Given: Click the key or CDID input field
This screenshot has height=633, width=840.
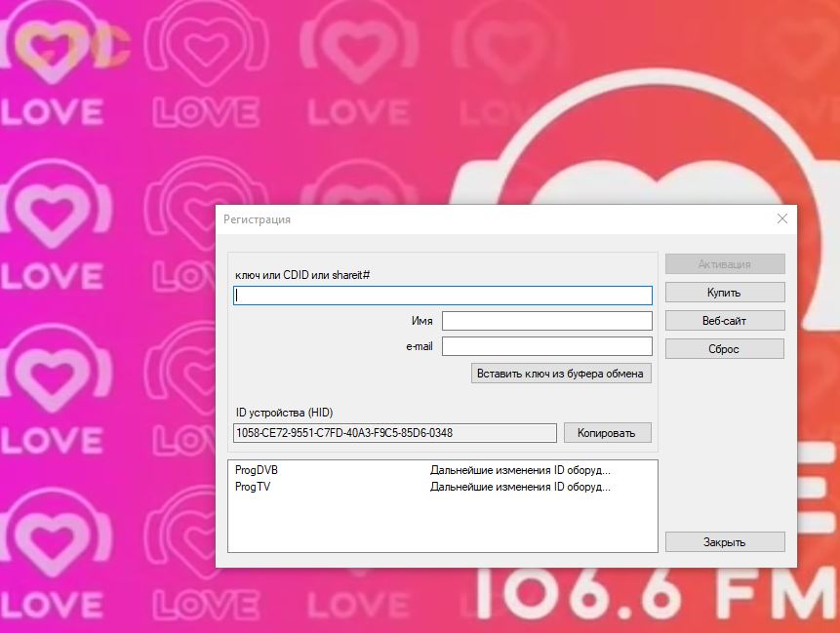Looking at the screenshot, I should point(443,296).
